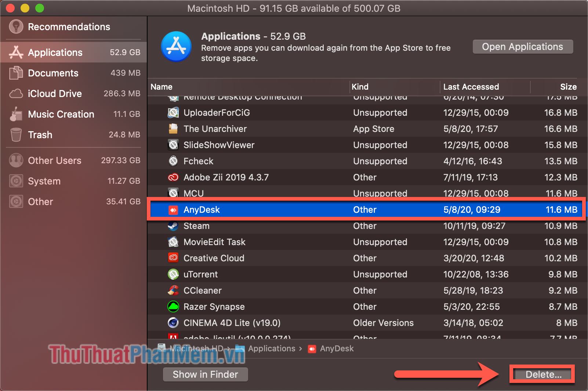Select the Razer Synapse row name
This screenshot has height=391, width=588.
click(x=214, y=306)
